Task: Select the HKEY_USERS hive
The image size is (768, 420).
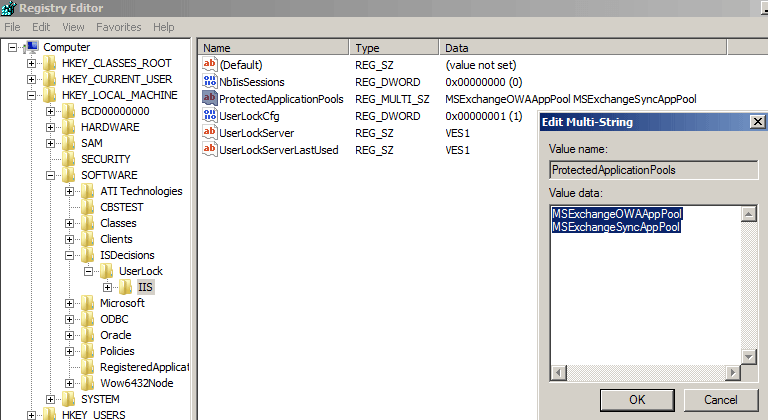Action: tap(93, 415)
